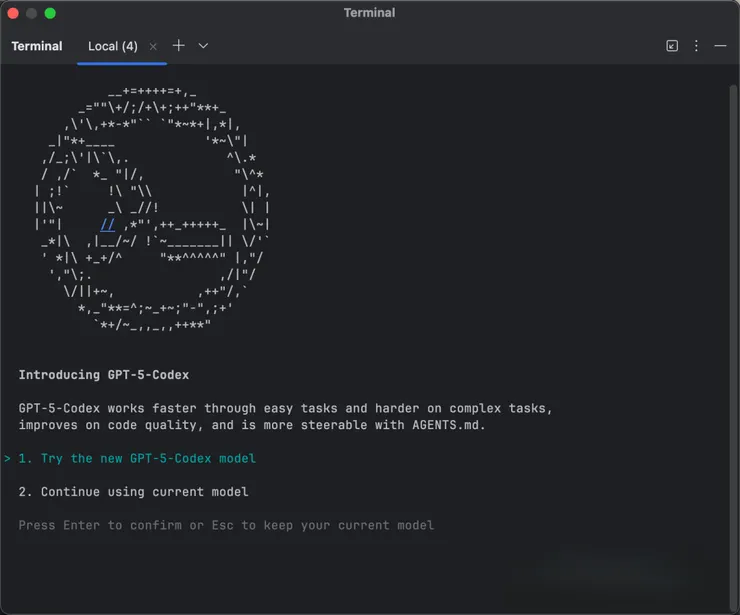
Task: Add a new terminal session with plus icon
Action: click(178, 46)
